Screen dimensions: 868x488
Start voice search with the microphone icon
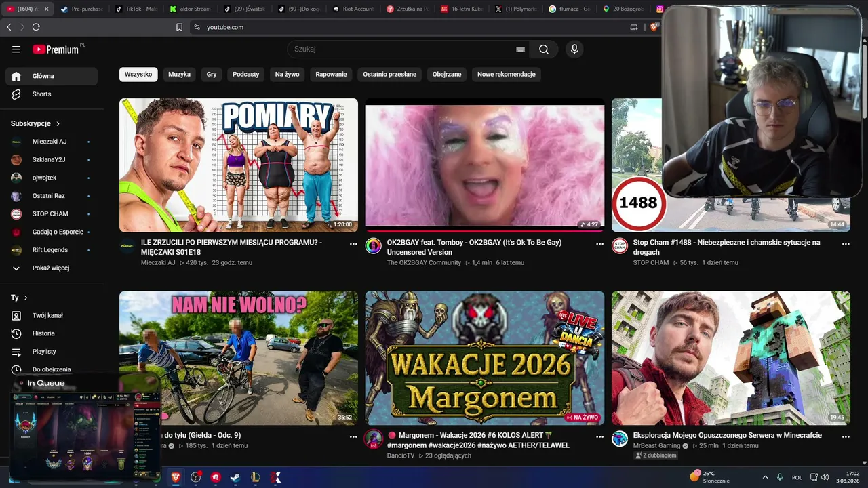574,49
